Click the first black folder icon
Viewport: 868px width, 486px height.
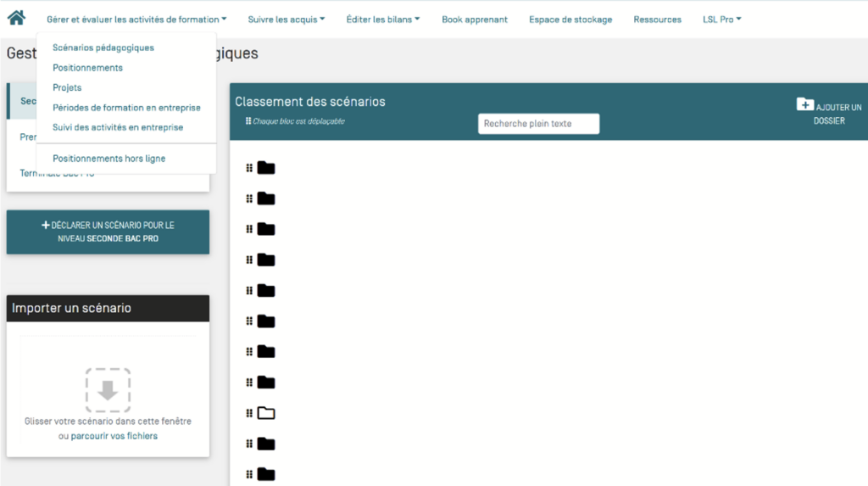pyautogui.click(x=266, y=168)
